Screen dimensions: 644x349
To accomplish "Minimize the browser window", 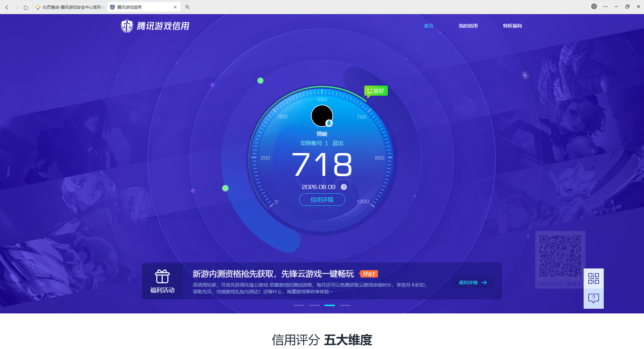I will (616, 6).
